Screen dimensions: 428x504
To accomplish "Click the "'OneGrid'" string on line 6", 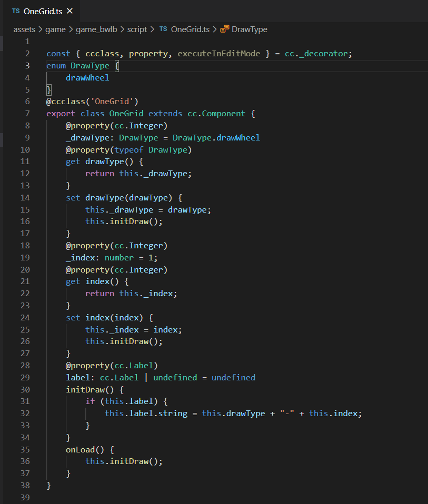I will pos(112,102).
